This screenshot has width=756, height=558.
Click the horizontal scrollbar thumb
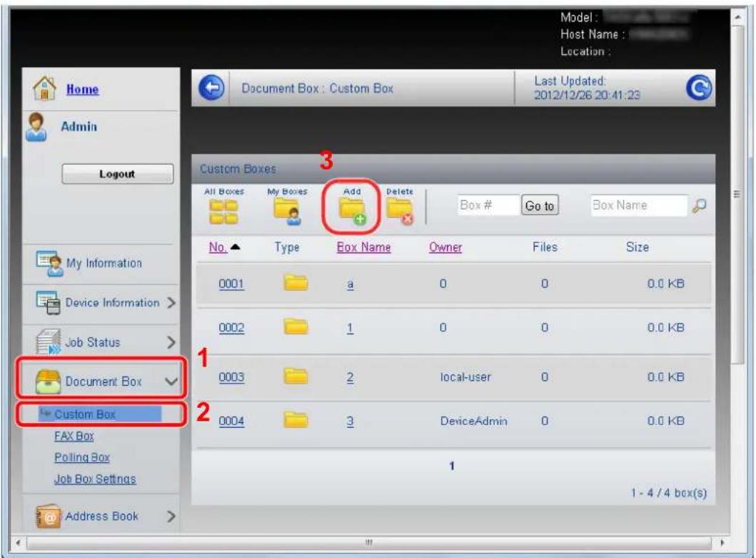pyautogui.click(x=369, y=543)
